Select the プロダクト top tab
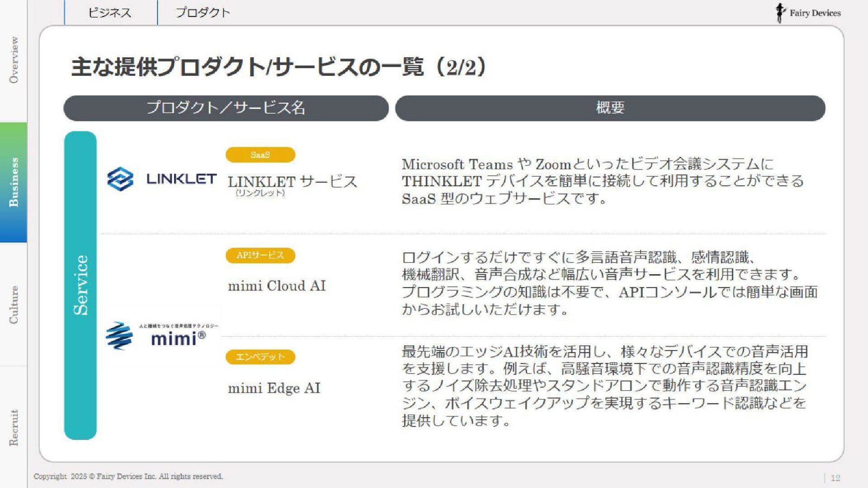868x488 pixels. 203,13
